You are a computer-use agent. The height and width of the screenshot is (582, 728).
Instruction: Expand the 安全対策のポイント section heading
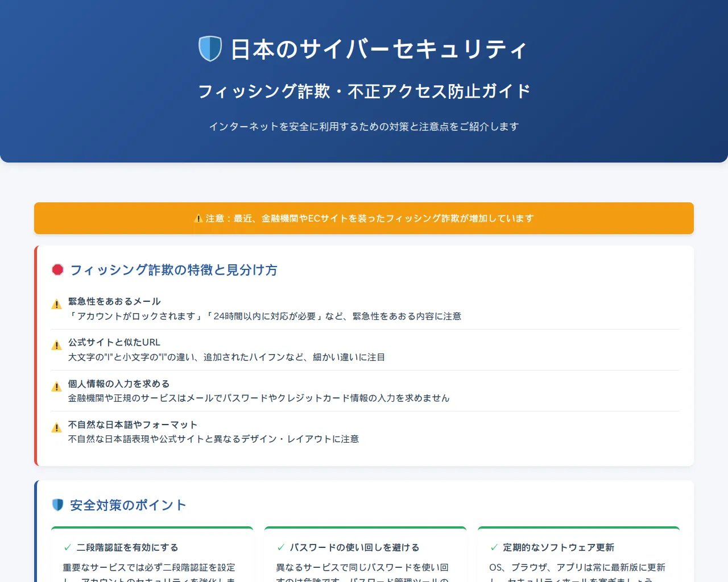coord(127,504)
